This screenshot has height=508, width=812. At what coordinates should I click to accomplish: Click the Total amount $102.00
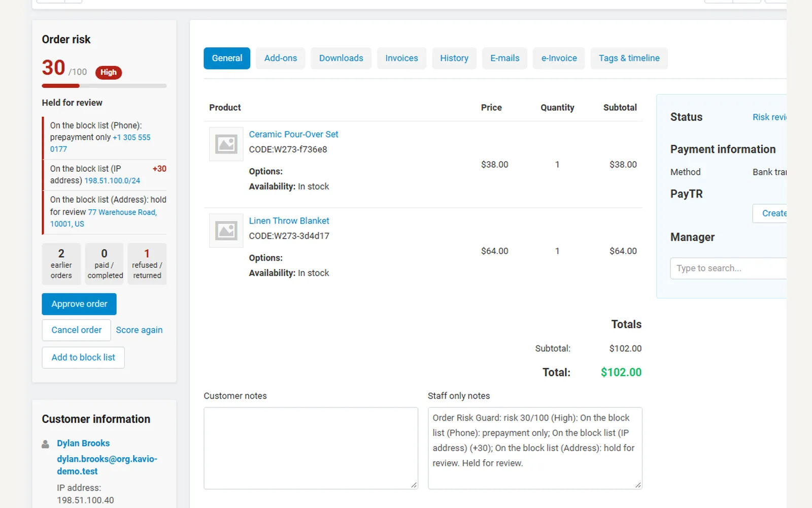621,372
